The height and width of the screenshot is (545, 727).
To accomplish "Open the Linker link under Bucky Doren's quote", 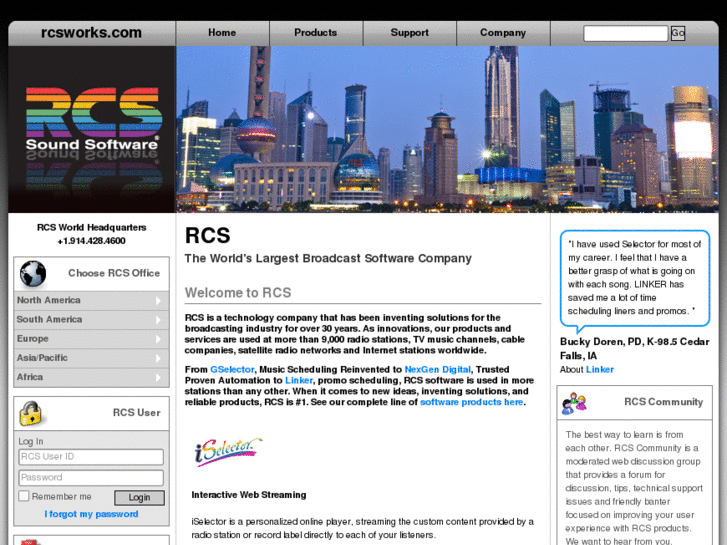I will (599, 370).
